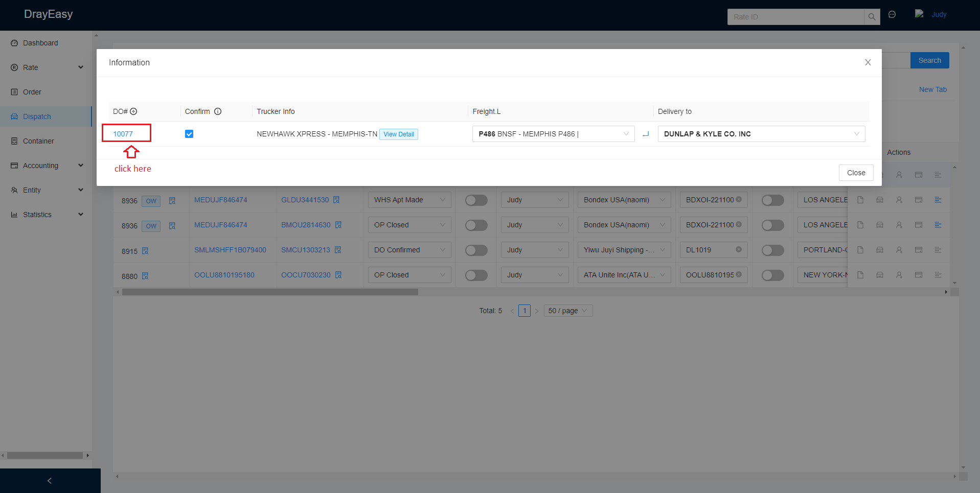This screenshot has width=980, height=493.
Task: Click the plus icon beside DO# header
Action: point(133,111)
